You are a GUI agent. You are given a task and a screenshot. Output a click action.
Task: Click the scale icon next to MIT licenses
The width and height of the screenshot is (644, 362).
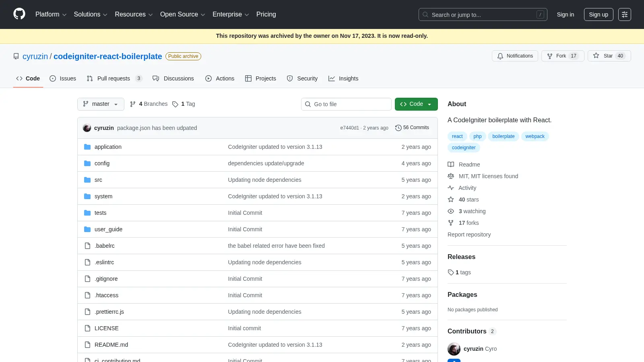click(451, 176)
